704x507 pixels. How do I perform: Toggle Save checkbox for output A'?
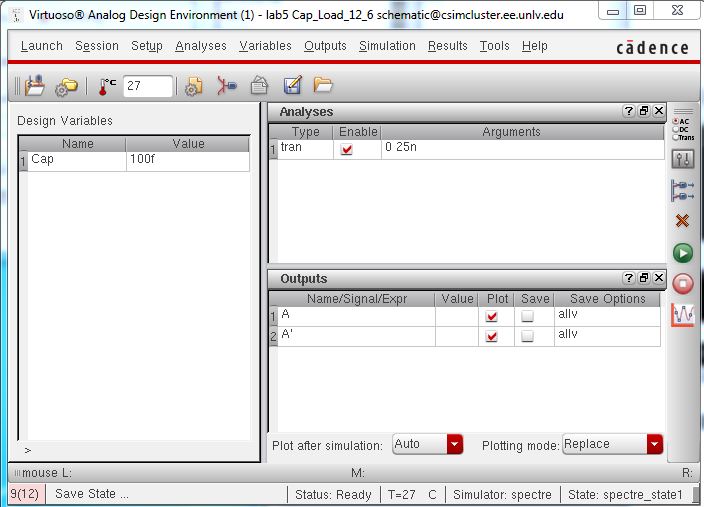528,336
